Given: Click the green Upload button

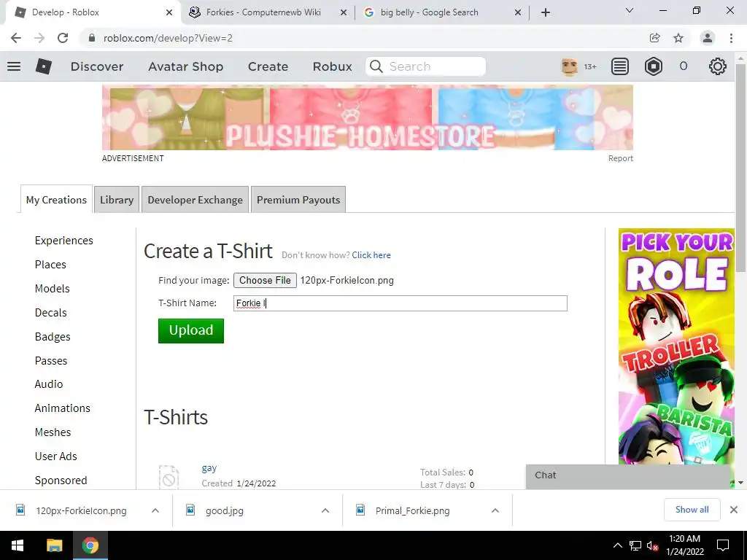Looking at the screenshot, I should tap(191, 330).
